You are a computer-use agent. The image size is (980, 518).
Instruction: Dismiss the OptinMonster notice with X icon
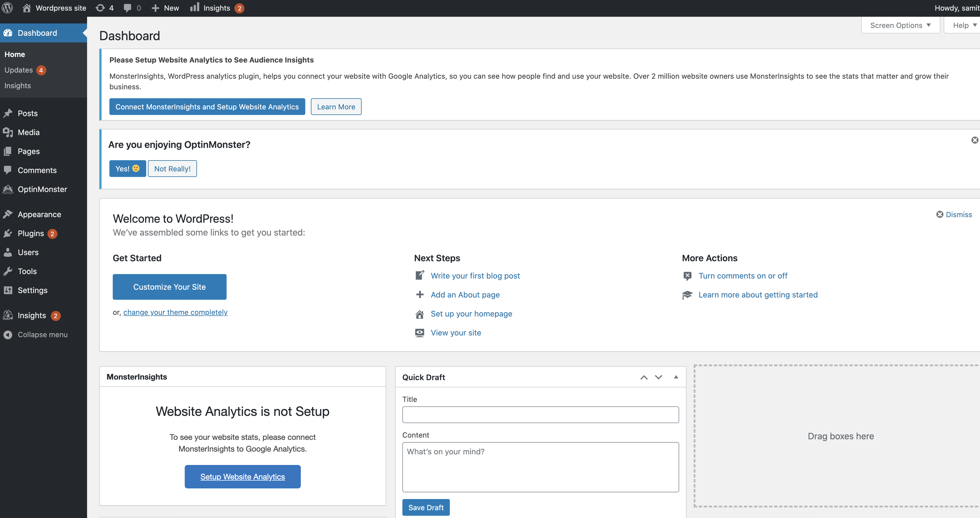tap(974, 140)
